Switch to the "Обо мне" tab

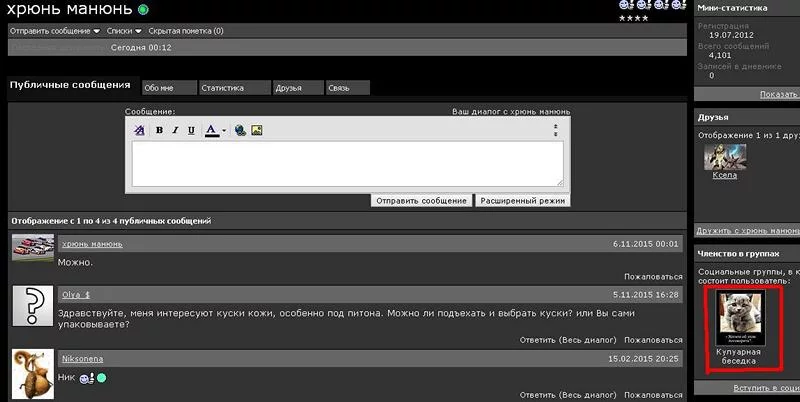click(x=169, y=88)
